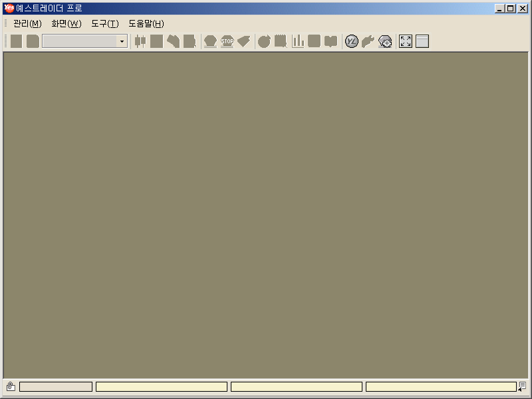
Task: Click the gear settings toolbar icon
Action: [385, 41]
